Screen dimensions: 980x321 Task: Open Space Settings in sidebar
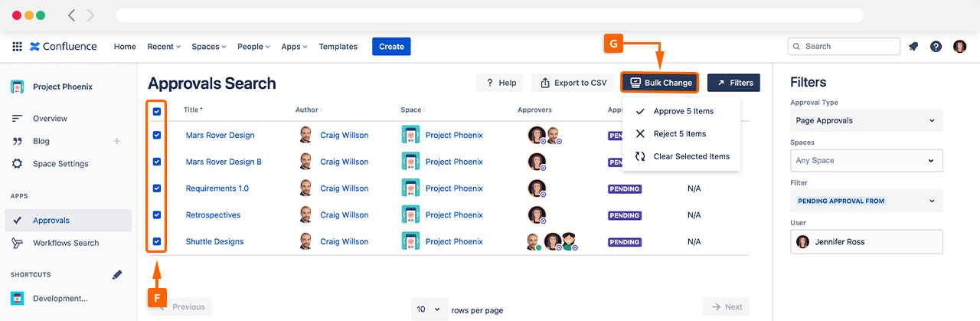(x=60, y=164)
